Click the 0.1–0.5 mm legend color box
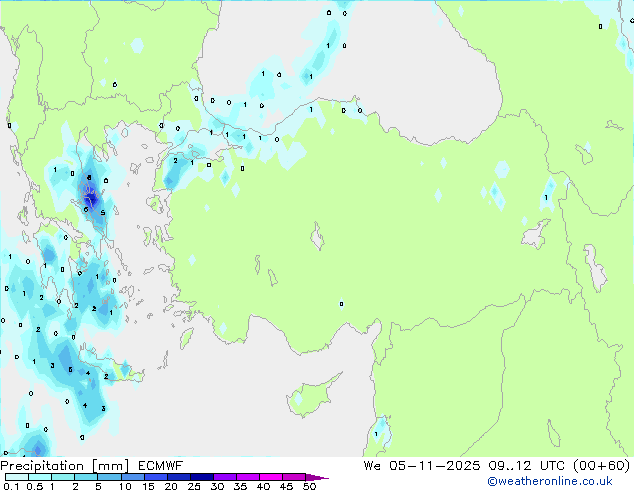 [x=17, y=477]
